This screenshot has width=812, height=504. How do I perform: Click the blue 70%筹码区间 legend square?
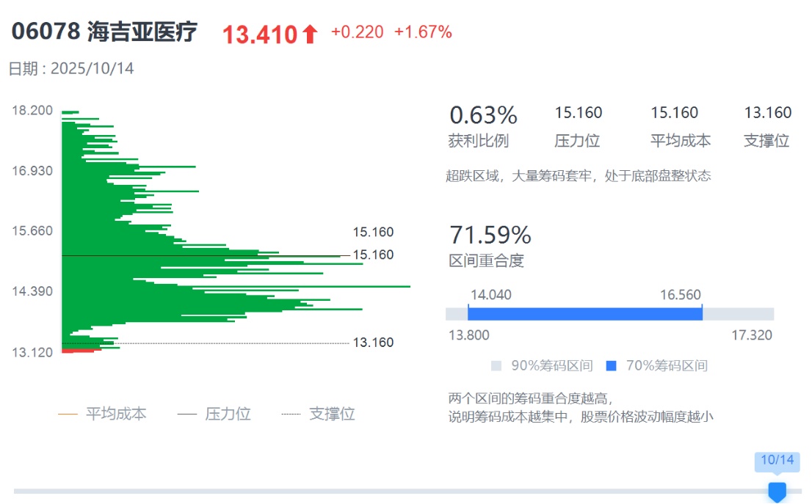(612, 366)
